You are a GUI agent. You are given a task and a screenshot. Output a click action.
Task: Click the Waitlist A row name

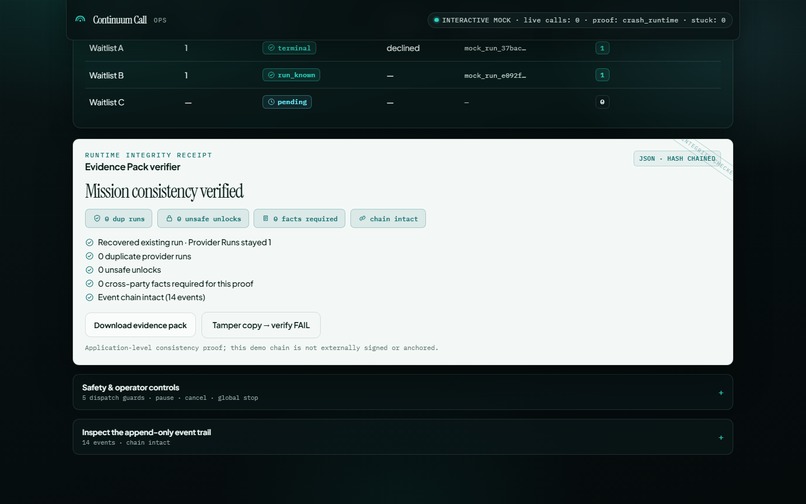(106, 48)
